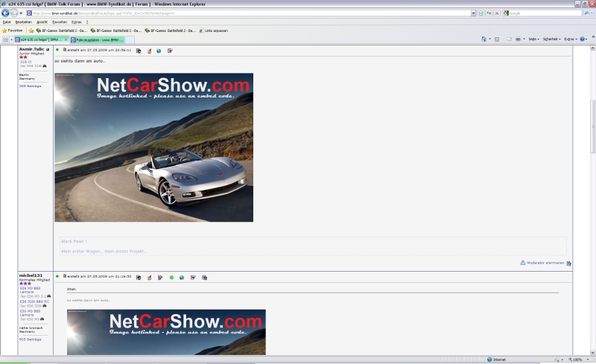Switch to the Fahrzeugdaten tab
The width and height of the screenshot is (596, 364).
pyautogui.click(x=98, y=39)
